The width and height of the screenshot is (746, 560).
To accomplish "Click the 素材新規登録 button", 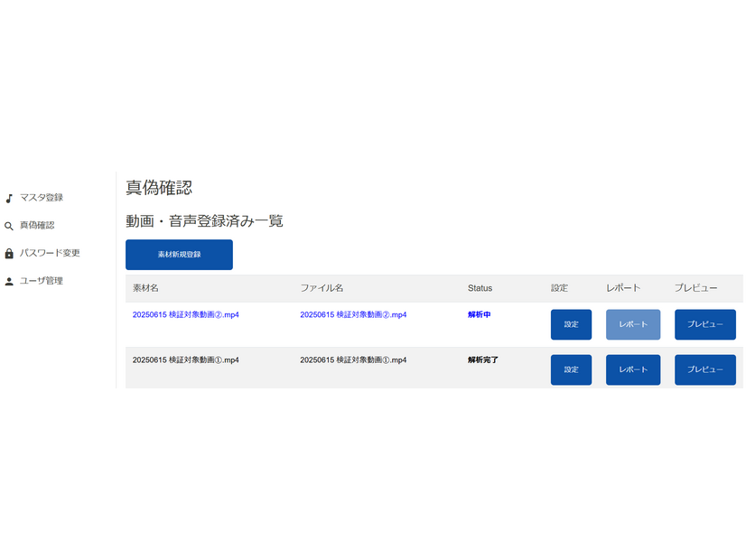I will (178, 255).
